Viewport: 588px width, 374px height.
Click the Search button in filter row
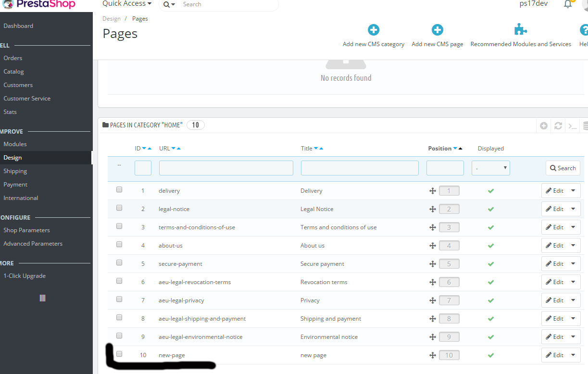[x=563, y=168]
